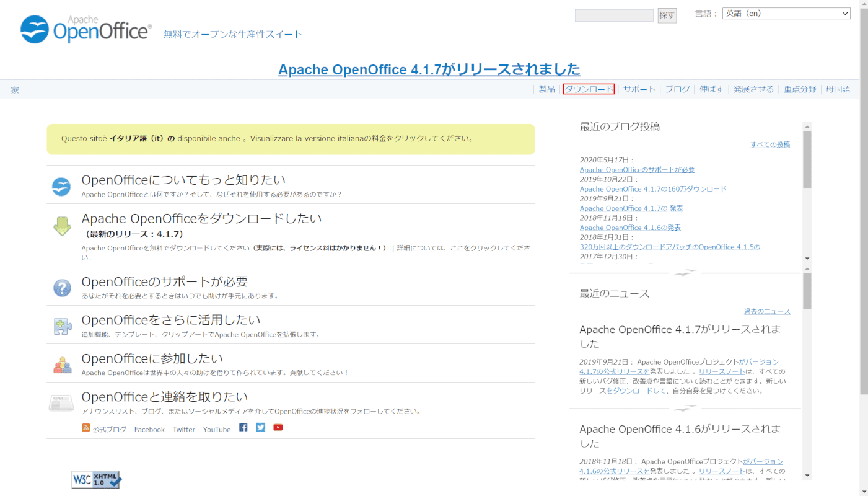Click OpenOfficeについてもっと知りたい heading
This screenshot has width=868, height=496.
pos(183,180)
